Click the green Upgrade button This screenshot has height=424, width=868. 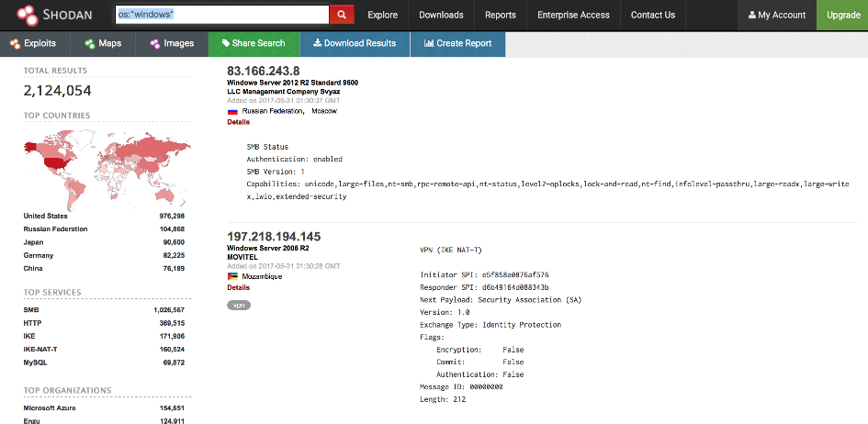(843, 15)
